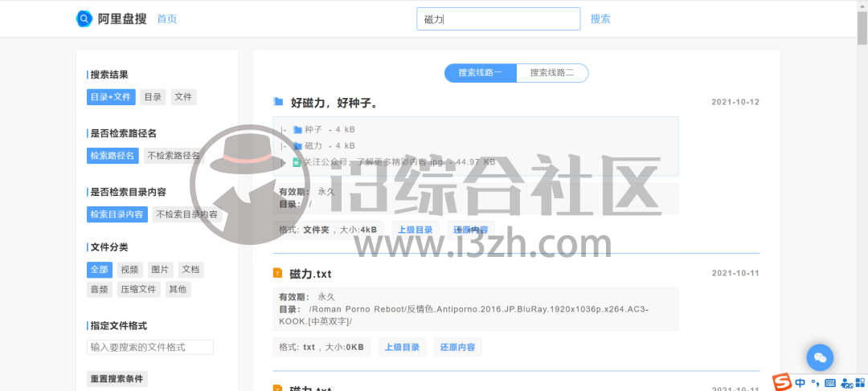Choose 音频 file category
The height and width of the screenshot is (391, 868).
tap(99, 289)
